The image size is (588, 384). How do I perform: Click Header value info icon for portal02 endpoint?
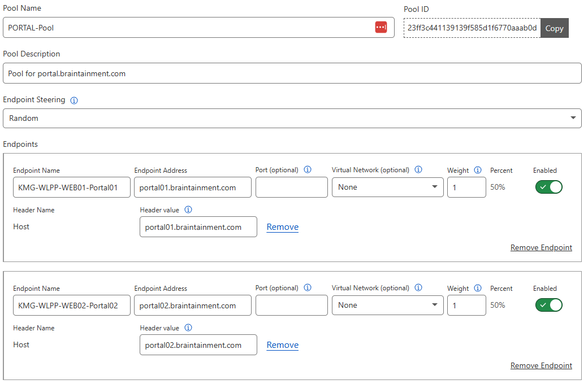(188, 328)
